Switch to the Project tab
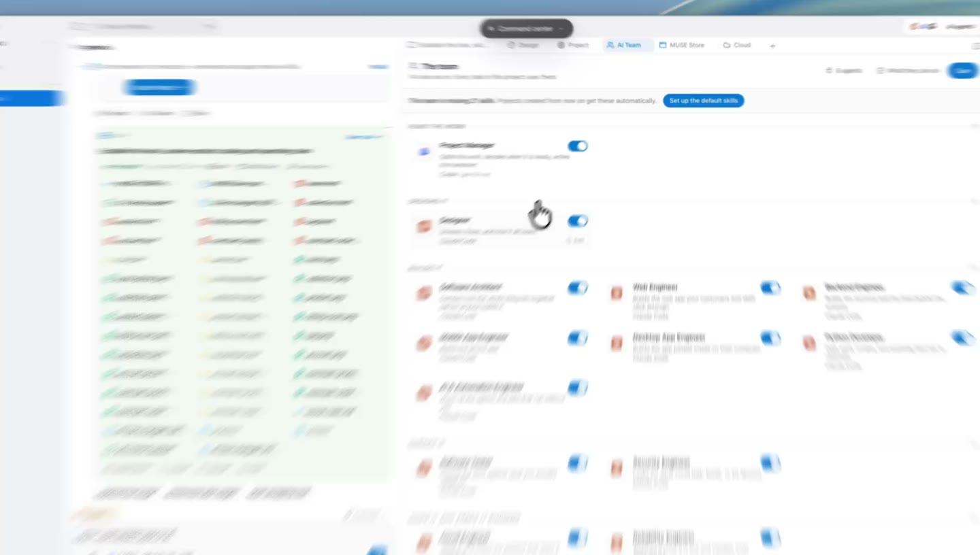 pyautogui.click(x=572, y=45)
